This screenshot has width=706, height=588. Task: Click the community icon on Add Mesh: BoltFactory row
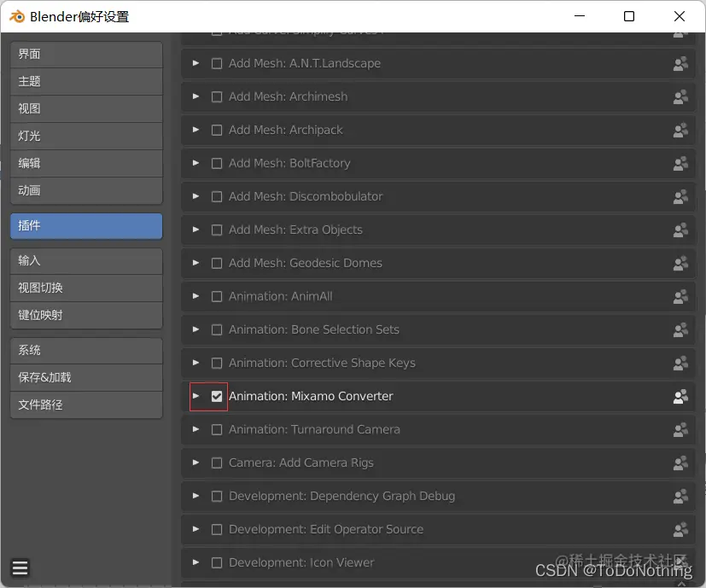click(x=680, y=164)
